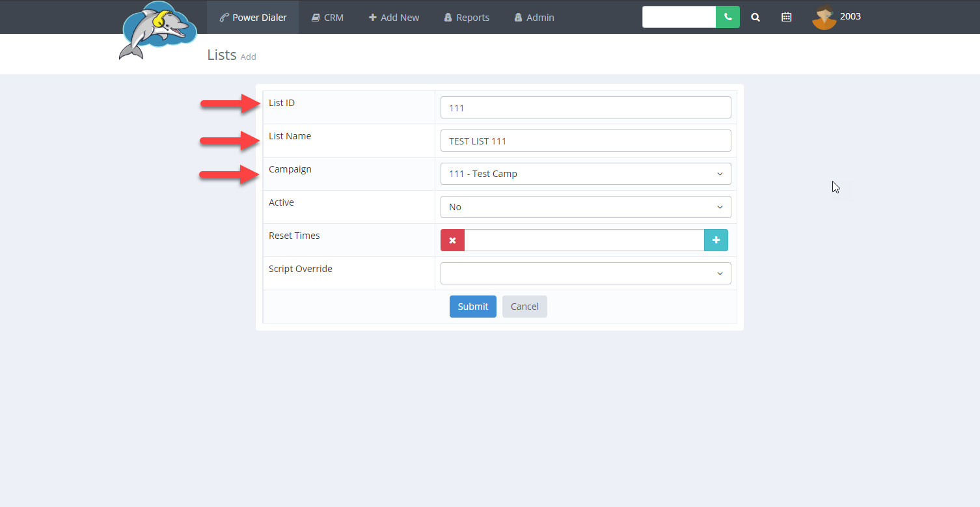Image resolution: width=980 pixels, height=507 pixels.
Task: Click the Script Override label
Action: tap(301, 269)
